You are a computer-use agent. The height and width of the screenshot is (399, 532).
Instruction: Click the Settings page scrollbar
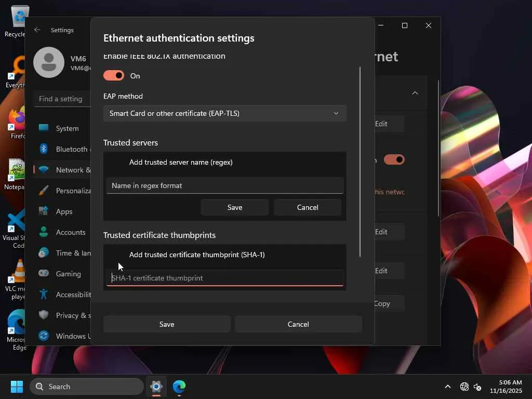pyautogui.click(x=438, y=148)
